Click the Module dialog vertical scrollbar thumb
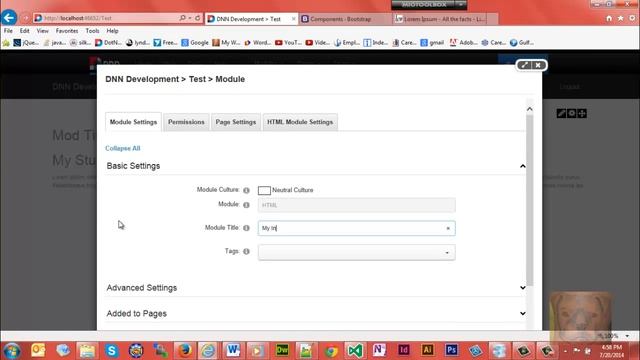The image size is (640, 360). [529, 200]
